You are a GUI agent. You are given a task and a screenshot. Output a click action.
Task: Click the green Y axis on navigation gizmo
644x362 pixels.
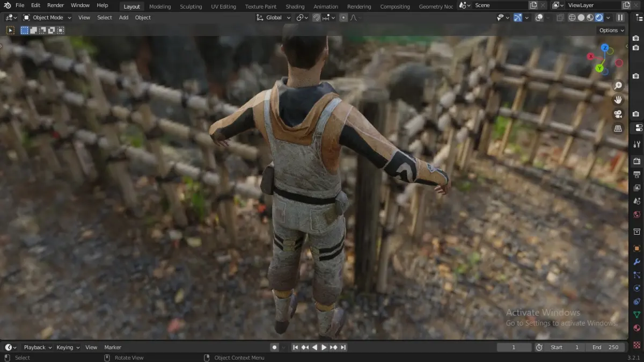[x=599, y=68]
